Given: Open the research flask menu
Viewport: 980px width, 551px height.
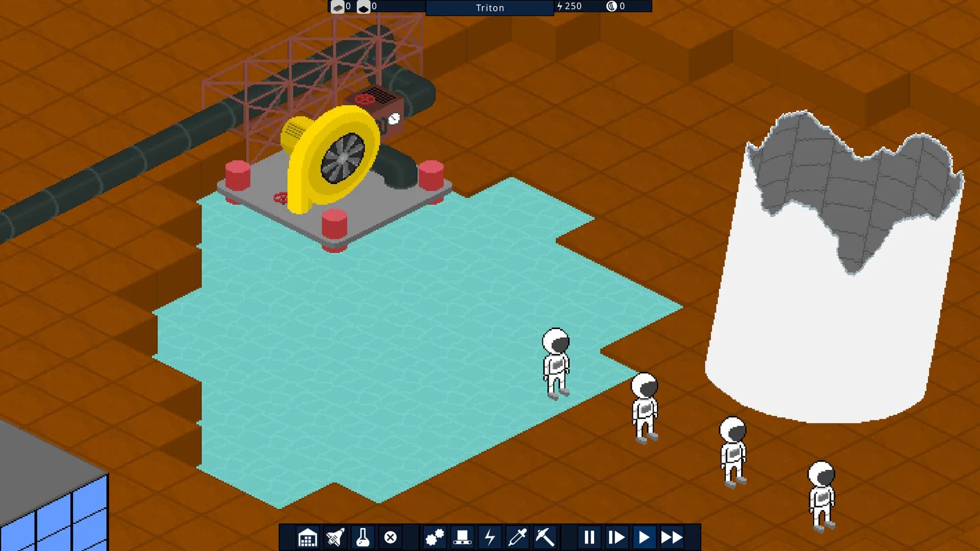Looking at the screenshot, I should (363, 537).
